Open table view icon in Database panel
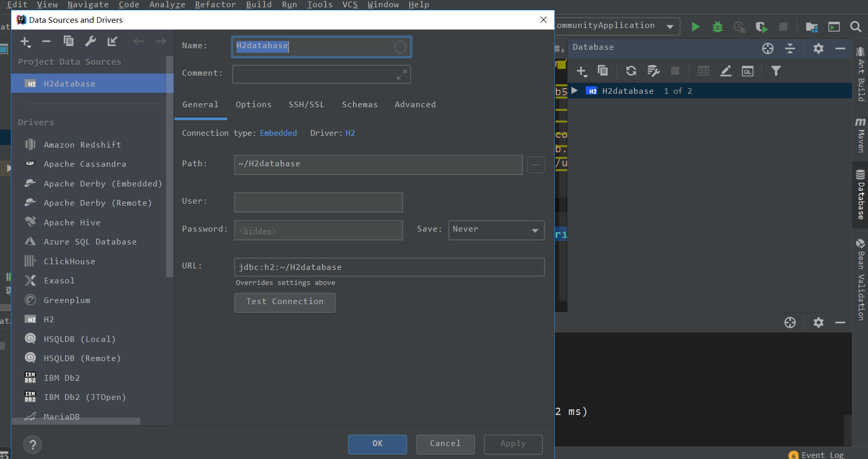 click(x=703, y=71)
